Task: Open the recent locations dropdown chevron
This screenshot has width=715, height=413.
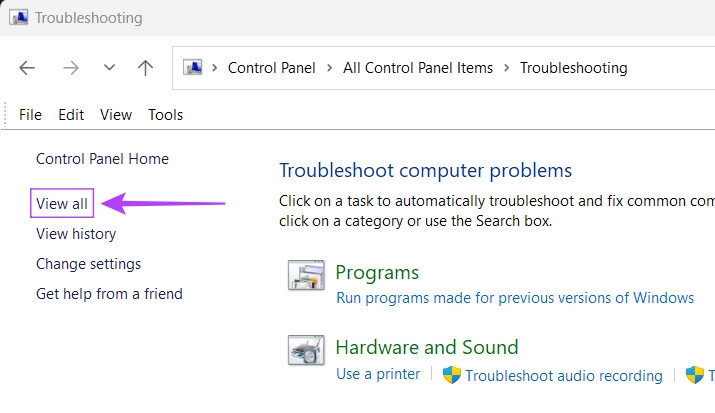Action: click(109, 68)
